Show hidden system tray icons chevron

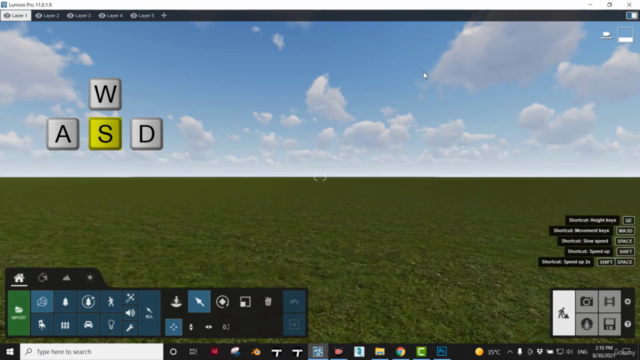tap(510, 351)
